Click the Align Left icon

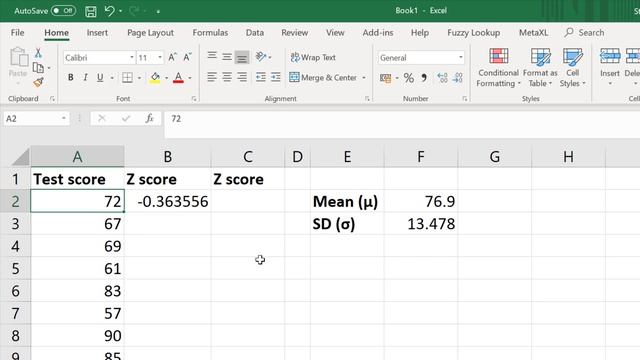[211, 77]
